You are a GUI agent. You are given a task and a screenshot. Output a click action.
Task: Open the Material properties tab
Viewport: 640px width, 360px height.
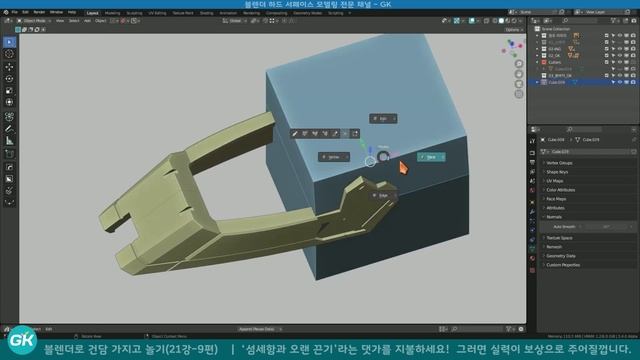click(x=532, y=258)
